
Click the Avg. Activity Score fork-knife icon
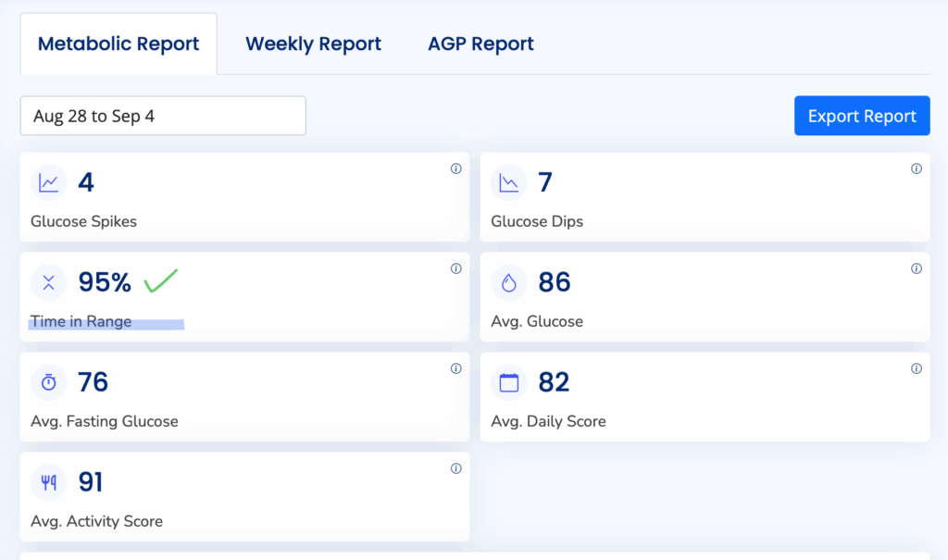click(x=48, y=482)
